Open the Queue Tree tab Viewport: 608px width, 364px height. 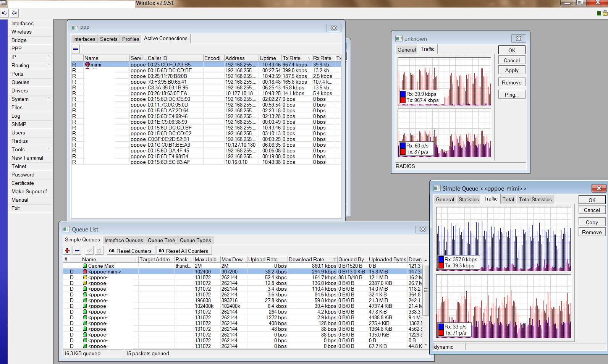click(x=161, y=240)
